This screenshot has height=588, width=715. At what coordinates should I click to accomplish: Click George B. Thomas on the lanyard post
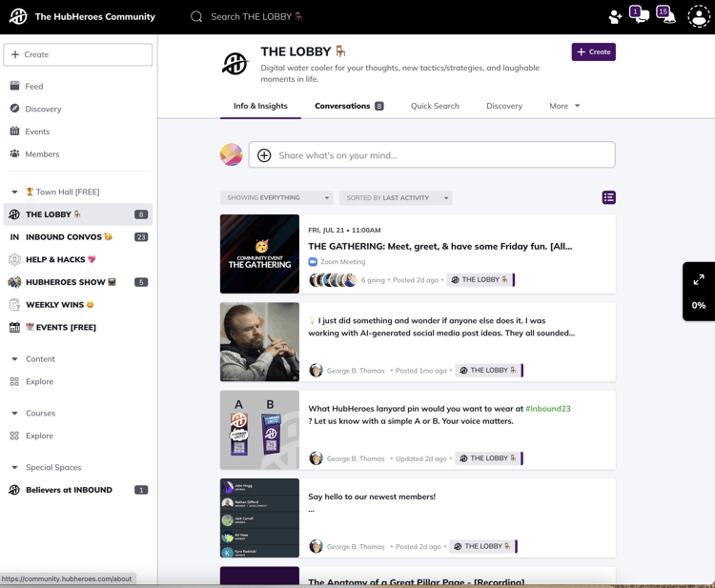pos(356,459)
